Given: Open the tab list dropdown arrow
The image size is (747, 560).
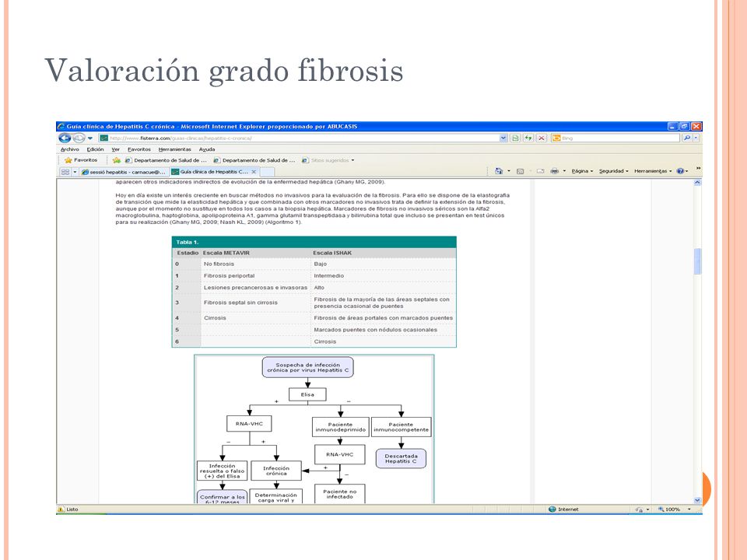Looking at the screenshot, I should point(75,172).
